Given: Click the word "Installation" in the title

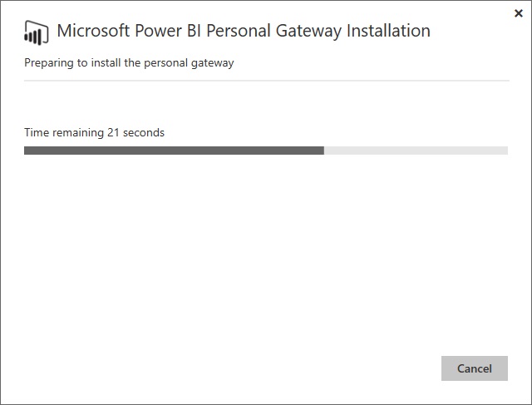Looking at the screenshot, I should [x=386, y=32].
